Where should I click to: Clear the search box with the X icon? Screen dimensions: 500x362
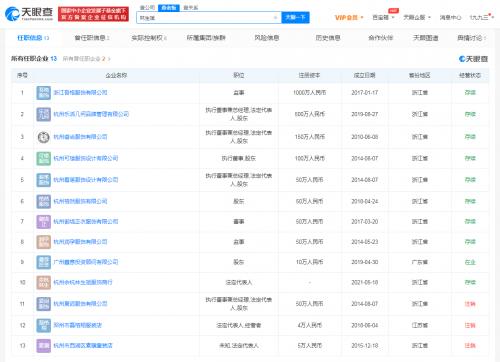[275, 18]
